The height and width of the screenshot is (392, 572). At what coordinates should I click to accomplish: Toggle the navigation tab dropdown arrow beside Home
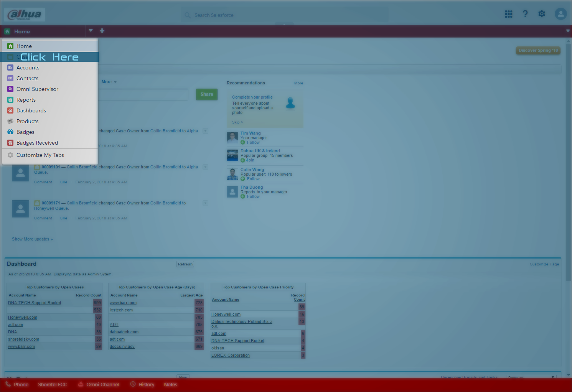(91, 31)
